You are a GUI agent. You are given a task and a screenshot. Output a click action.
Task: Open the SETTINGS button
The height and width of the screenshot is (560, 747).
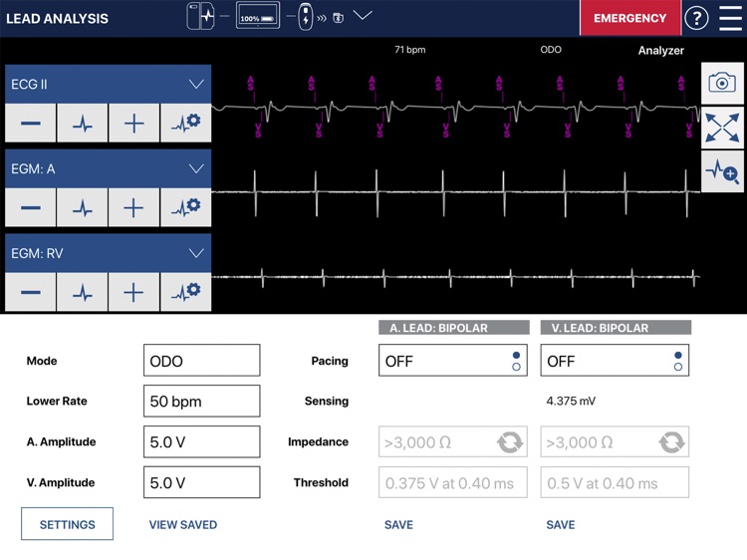(x=67, y=524)
